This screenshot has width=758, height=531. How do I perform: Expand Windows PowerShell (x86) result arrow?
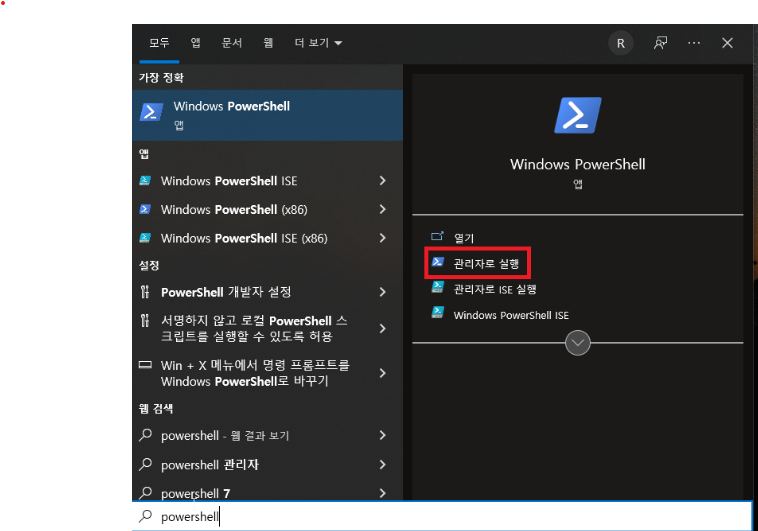point(382,209)
